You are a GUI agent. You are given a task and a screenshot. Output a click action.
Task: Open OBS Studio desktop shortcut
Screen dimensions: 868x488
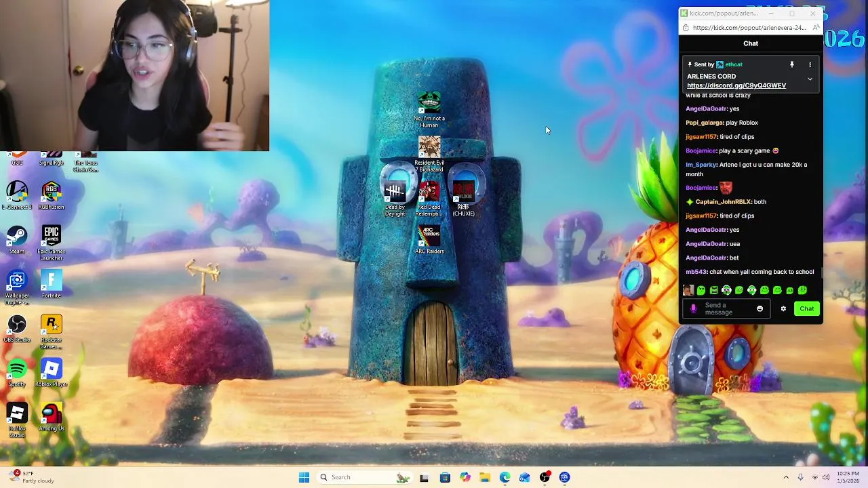coord(17,329)
